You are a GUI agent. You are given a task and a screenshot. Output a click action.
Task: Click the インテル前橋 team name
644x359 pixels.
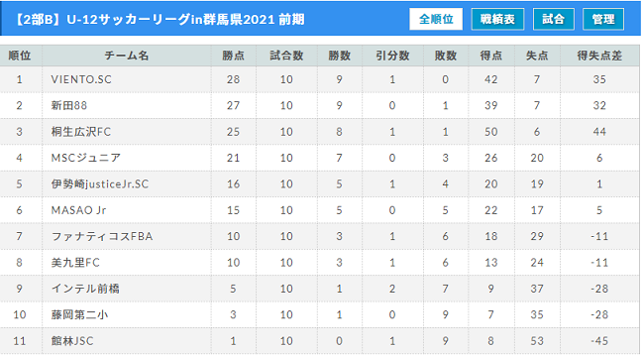click(x=85, y=289)
